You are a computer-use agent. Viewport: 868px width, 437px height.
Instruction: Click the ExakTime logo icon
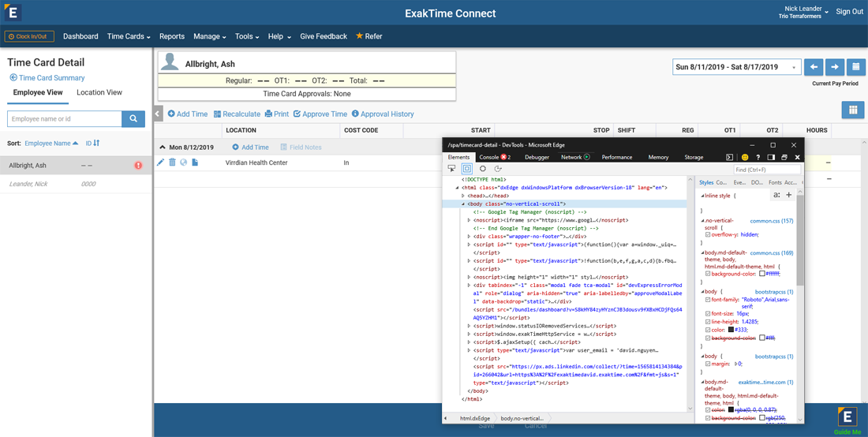click(x=13, y=12)
